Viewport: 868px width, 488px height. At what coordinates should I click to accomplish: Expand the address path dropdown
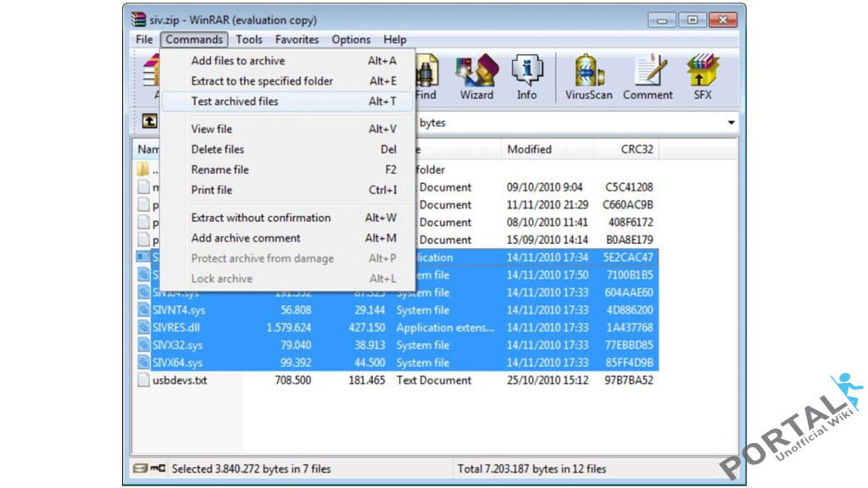[x=731, y=122]
